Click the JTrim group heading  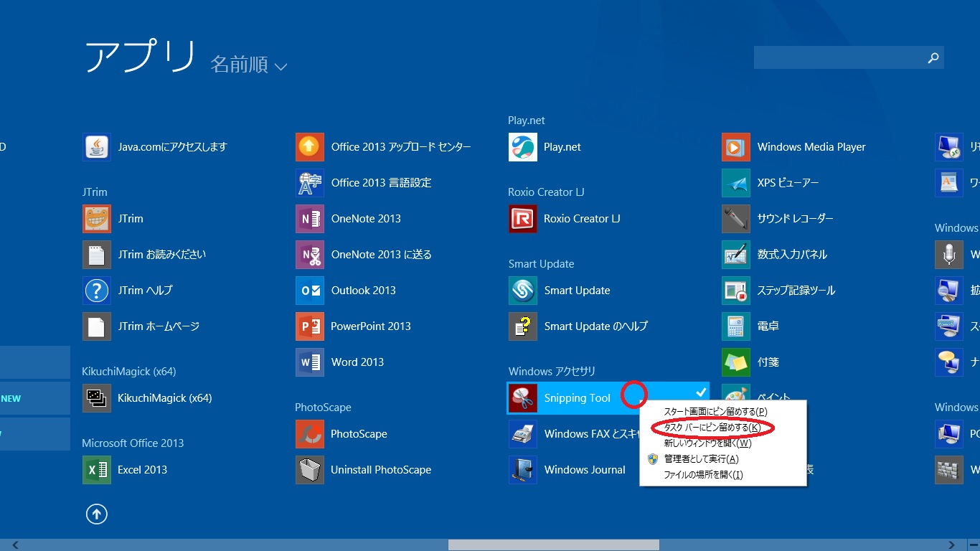(x=95, y=192)
